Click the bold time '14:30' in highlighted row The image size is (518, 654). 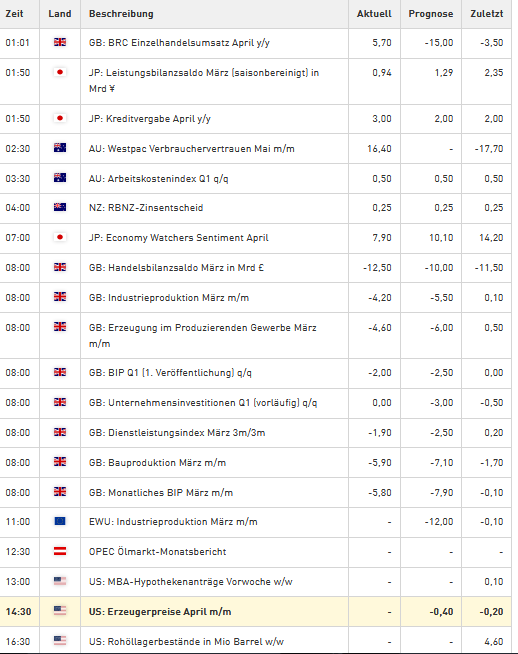(x=18, y=611)
